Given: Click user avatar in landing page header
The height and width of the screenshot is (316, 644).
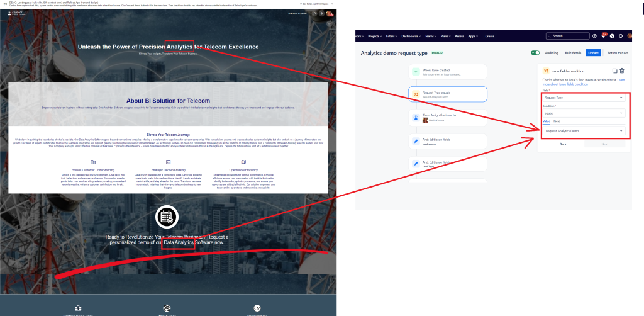Looking at the screenshot, I should point(329,14).
